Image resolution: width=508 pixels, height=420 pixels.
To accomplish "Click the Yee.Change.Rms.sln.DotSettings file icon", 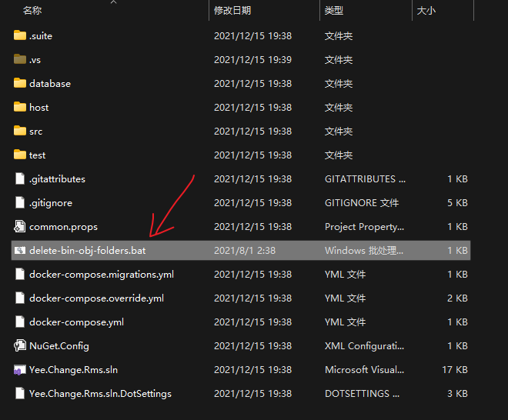I will (20, 393).
